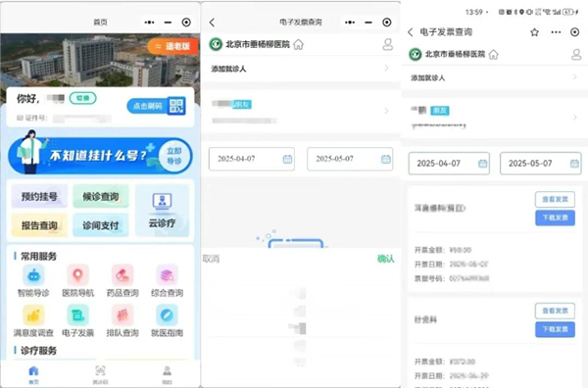Open 预约挂号

[39, 196]
